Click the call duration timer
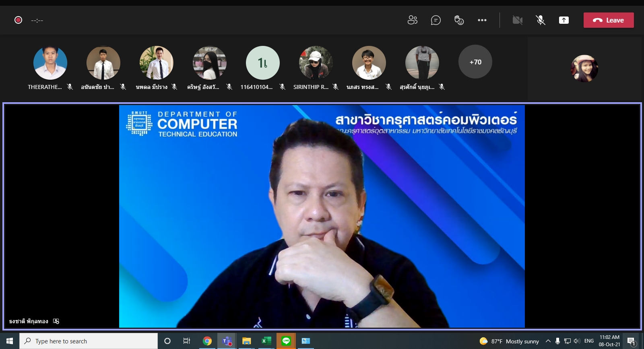The height and width of the screenshot is (349, 644). pos(37,20)
